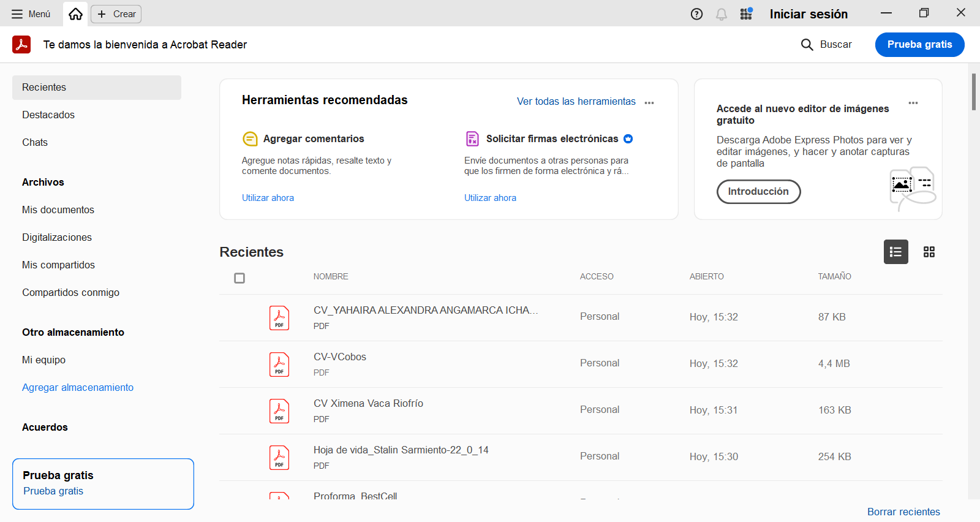Open the Adobe apps grid icon
The image size is (980, 522).
[x=746, y=13]
